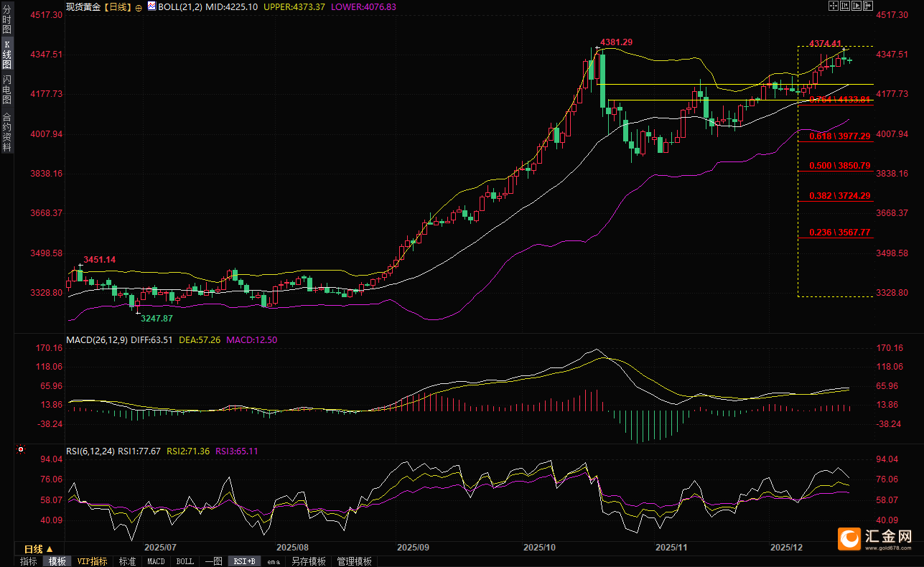The height and width of the screenshot is (567, 924).
Task: Select the BOLL template
Action: coord(185,561)
